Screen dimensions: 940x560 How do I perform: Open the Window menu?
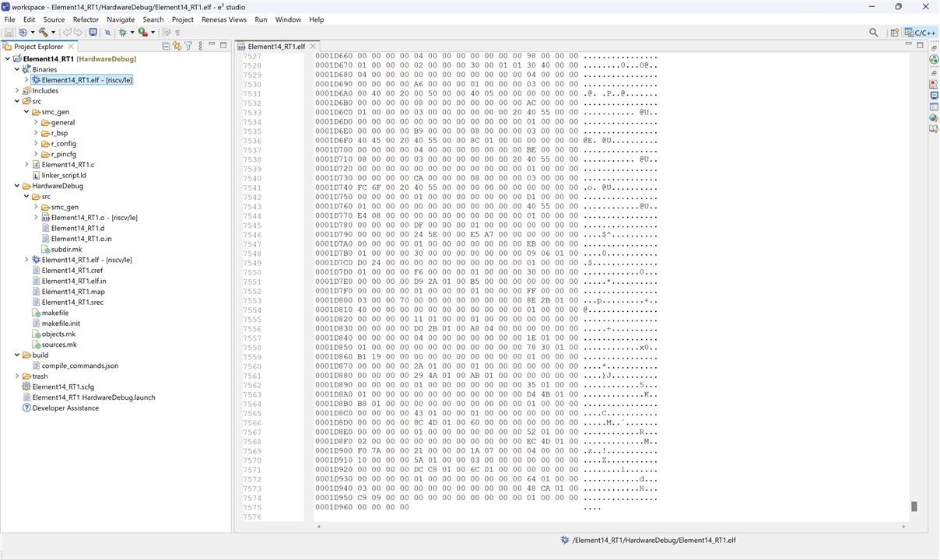(x=288, y=19)
